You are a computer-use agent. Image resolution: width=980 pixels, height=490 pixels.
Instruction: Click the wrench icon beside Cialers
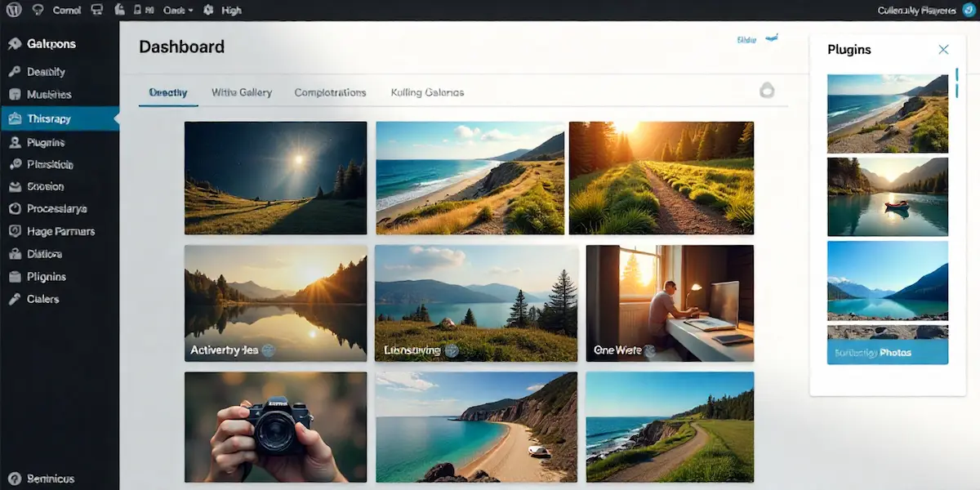click(14, 300)
